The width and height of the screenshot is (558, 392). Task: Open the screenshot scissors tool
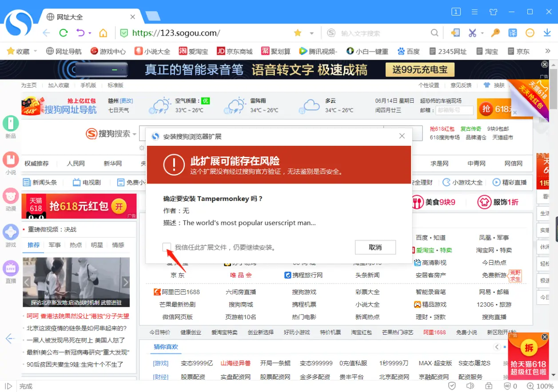tap(472, 33)
